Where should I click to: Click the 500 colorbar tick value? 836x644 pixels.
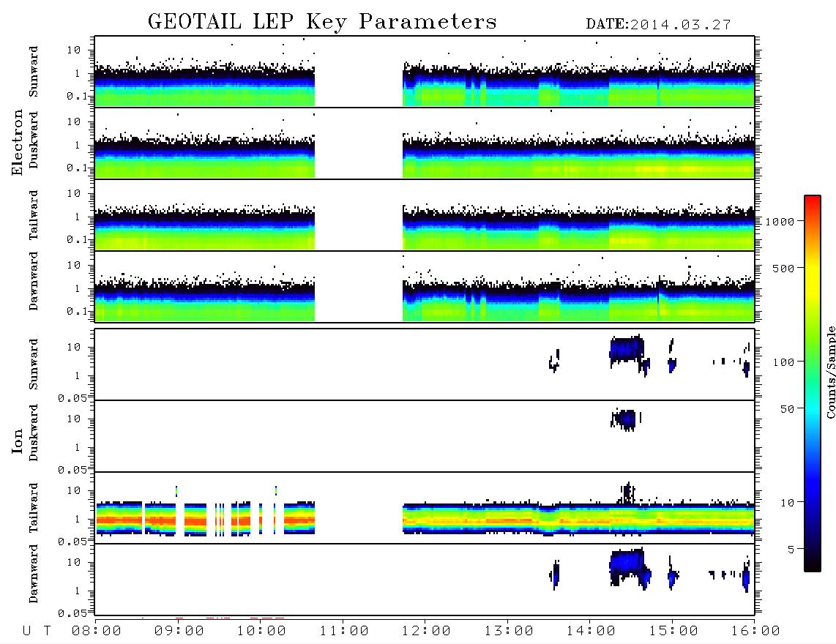[x=783, y=269]
